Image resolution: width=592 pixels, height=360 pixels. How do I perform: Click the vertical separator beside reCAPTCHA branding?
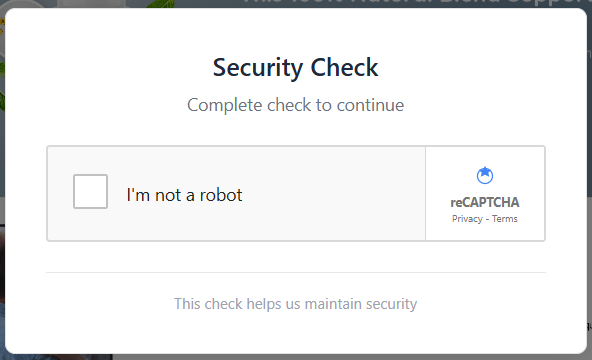point(425,194)
